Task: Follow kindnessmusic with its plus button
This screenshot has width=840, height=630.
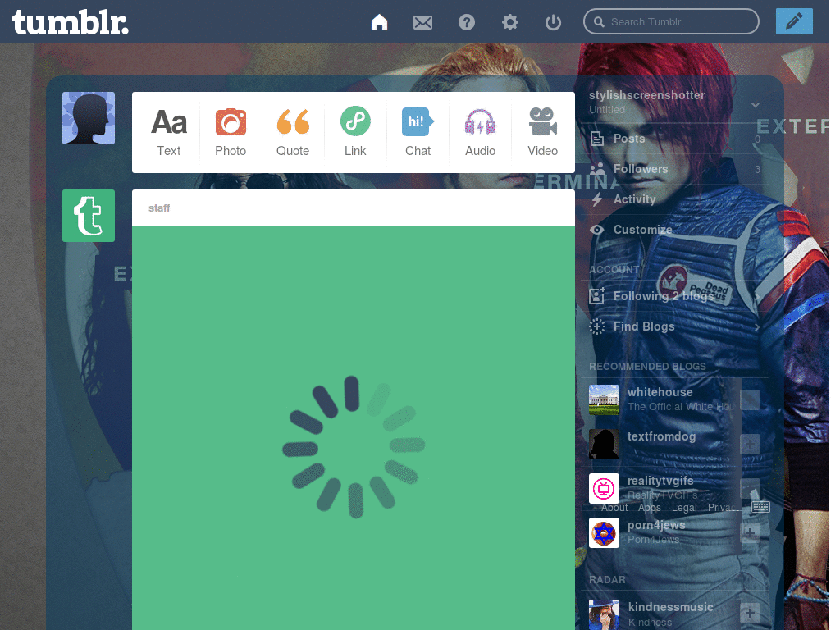Action: (x=750, y=614)
